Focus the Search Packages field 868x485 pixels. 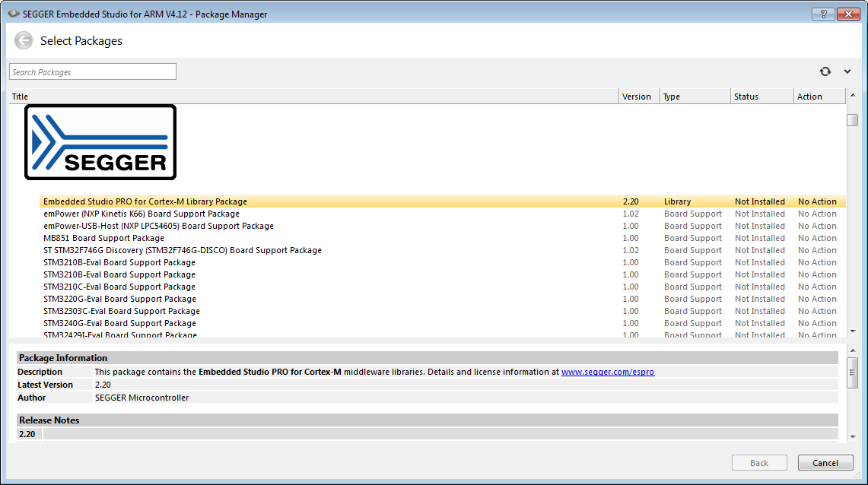[93, 72]
